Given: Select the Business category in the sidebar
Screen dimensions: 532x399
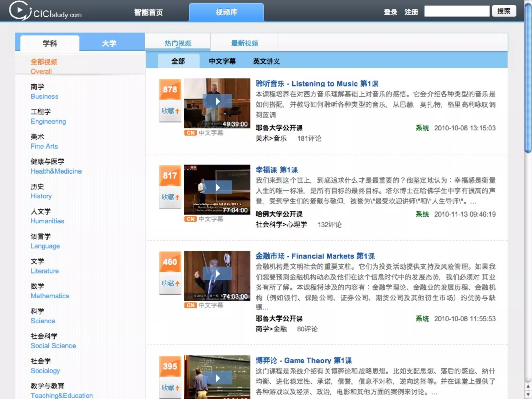Looking at the screenshot, I should [44, 96].
